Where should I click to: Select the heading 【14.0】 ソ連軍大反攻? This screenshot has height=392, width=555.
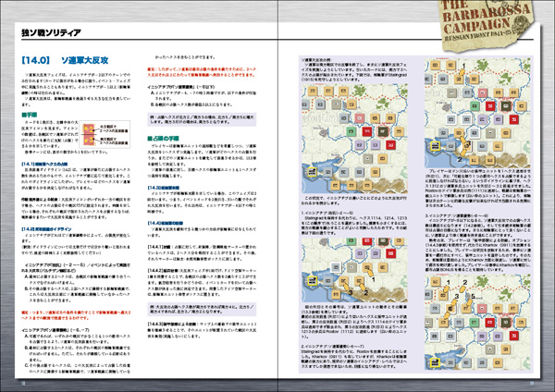65,60
